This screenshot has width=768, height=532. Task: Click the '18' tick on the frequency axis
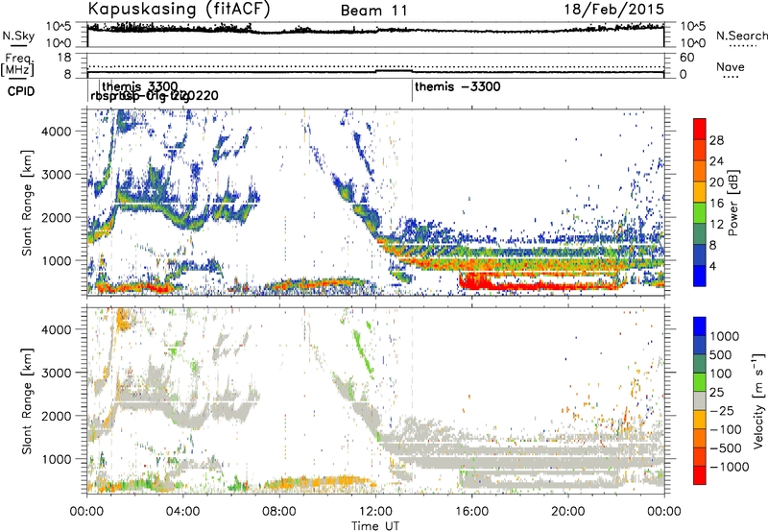[x=64, y=58]
